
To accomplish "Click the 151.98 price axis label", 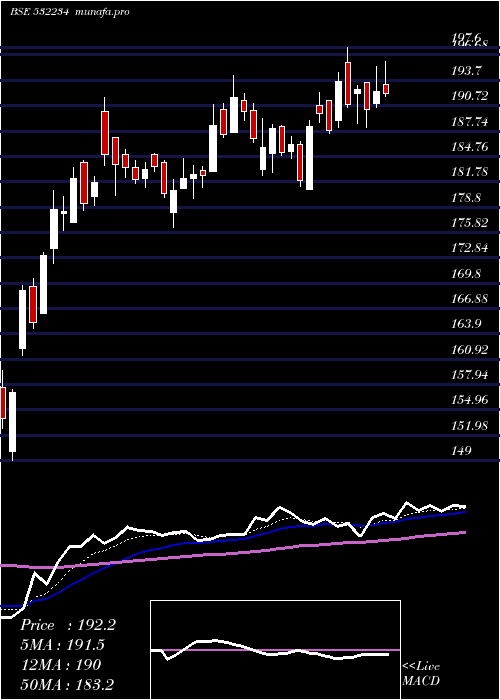I will tap(470, 425).
